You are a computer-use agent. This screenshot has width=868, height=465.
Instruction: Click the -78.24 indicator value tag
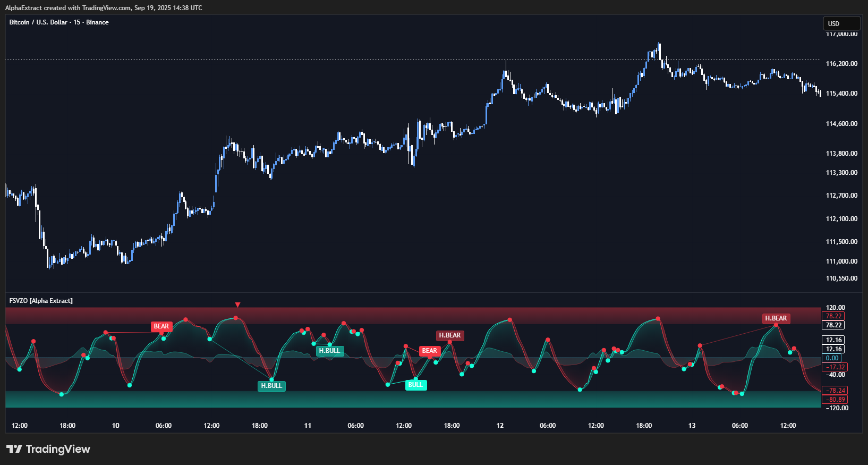click(835, 391)
